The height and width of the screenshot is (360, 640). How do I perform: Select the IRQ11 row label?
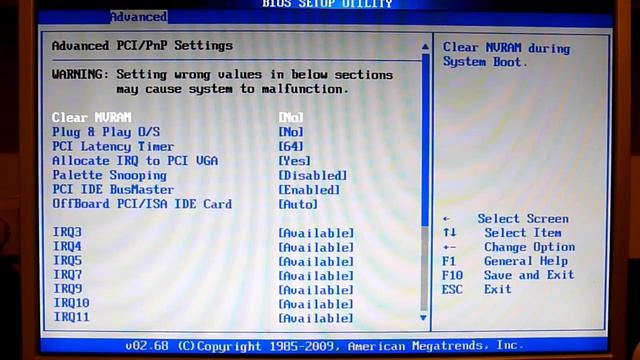(x=71, y=317)
